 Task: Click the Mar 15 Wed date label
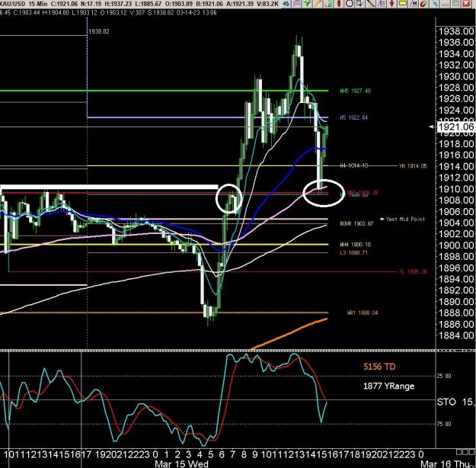pos(181,463)
